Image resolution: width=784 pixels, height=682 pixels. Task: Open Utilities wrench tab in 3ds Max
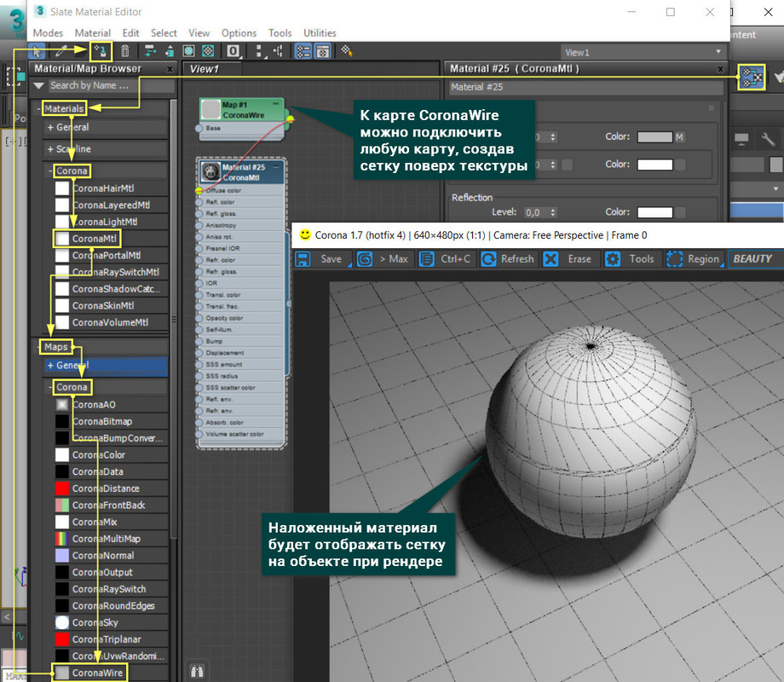[768, 139]
